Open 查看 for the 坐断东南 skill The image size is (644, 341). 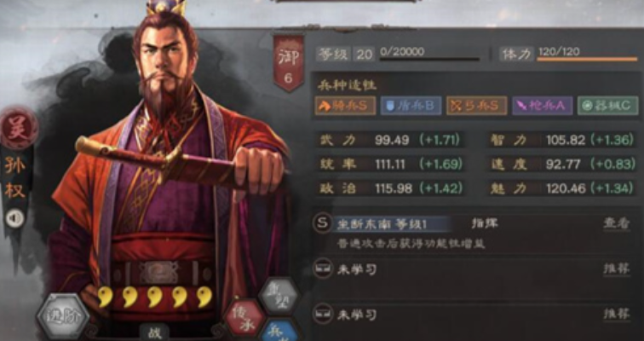616,223
